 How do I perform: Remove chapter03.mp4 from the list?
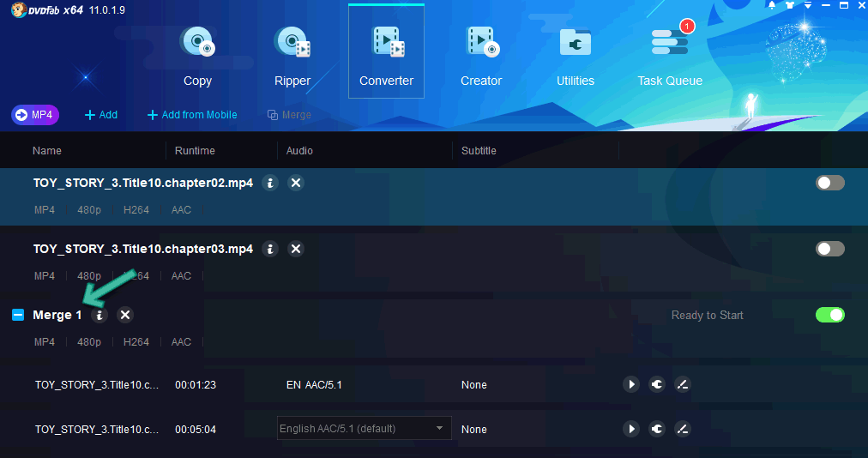pos(296,249)
